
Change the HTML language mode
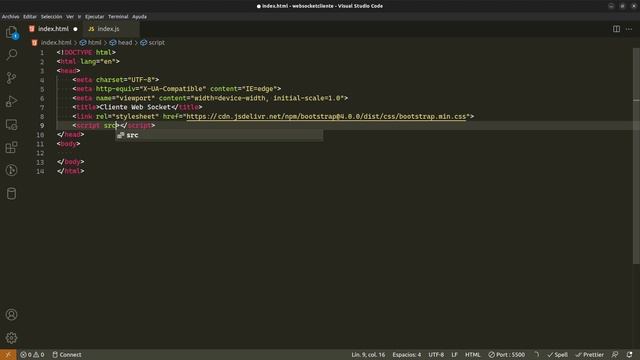[473, 355]
